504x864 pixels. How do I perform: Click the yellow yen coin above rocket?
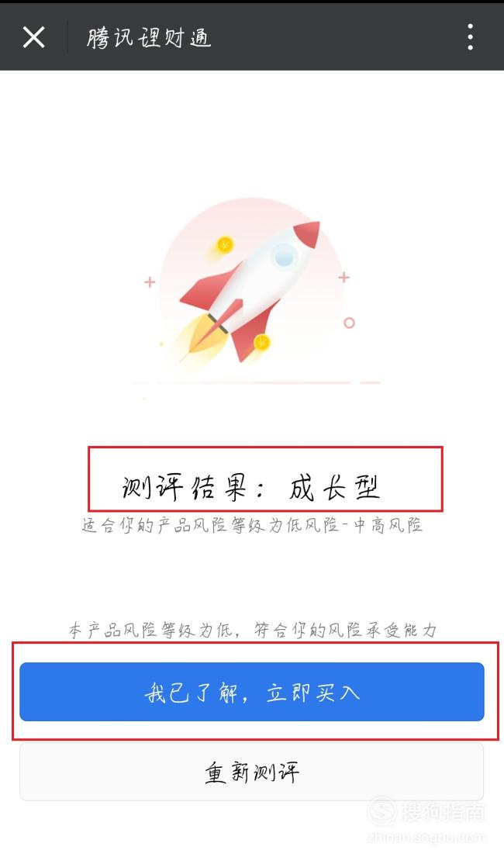click(x=225, y=244)
